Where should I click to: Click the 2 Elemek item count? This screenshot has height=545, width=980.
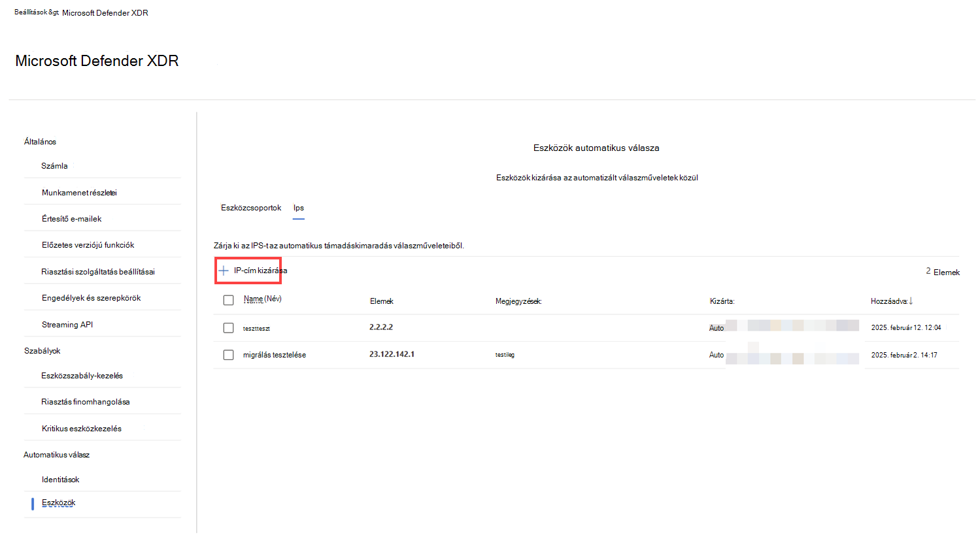[x=943, y=272]
